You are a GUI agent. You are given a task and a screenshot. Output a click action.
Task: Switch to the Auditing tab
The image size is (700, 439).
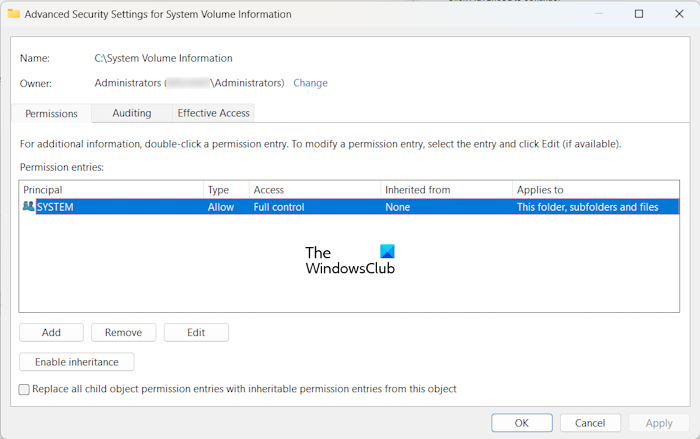[132, 113]
